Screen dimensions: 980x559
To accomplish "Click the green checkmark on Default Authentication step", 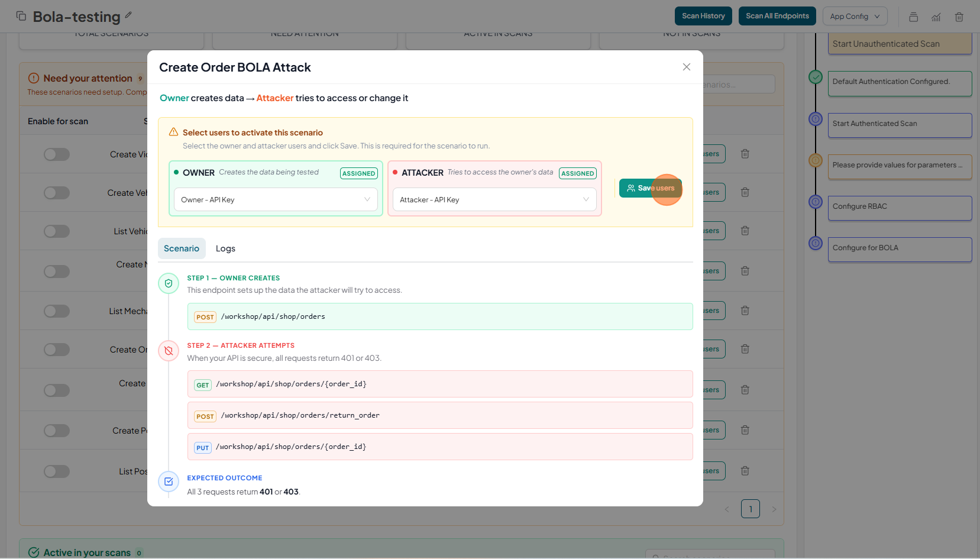I will coord(816,77).
